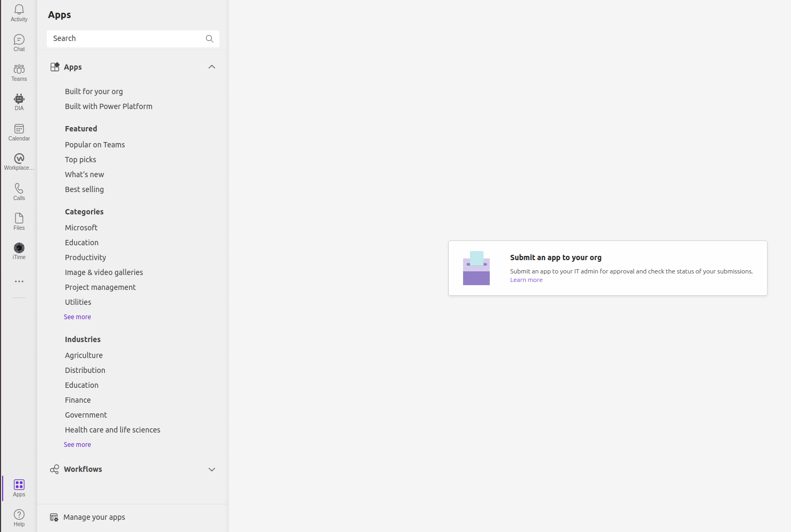The height and width of the screenshot is (532, 791).
Task: Open the DIA bot app icon
Action: click(x=19, y=99)
